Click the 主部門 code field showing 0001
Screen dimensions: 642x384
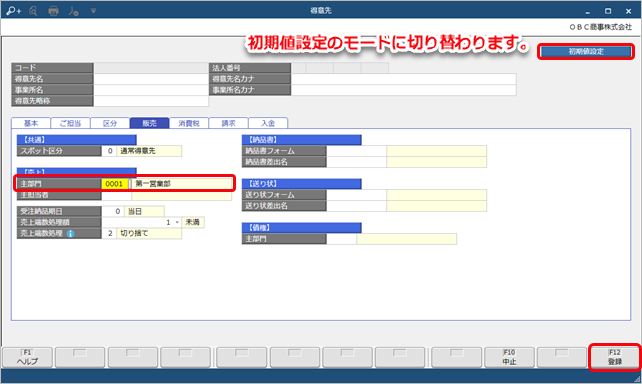(115, 184)
